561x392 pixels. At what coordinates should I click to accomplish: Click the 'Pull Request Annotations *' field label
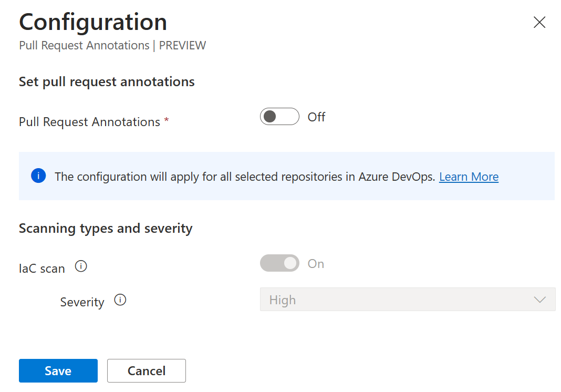click(x=93, y=122)
